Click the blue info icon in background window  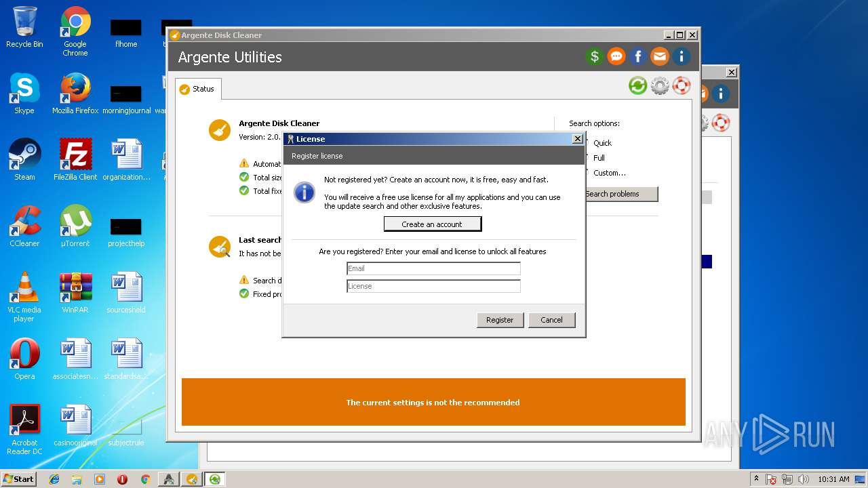tap(720, 94)
